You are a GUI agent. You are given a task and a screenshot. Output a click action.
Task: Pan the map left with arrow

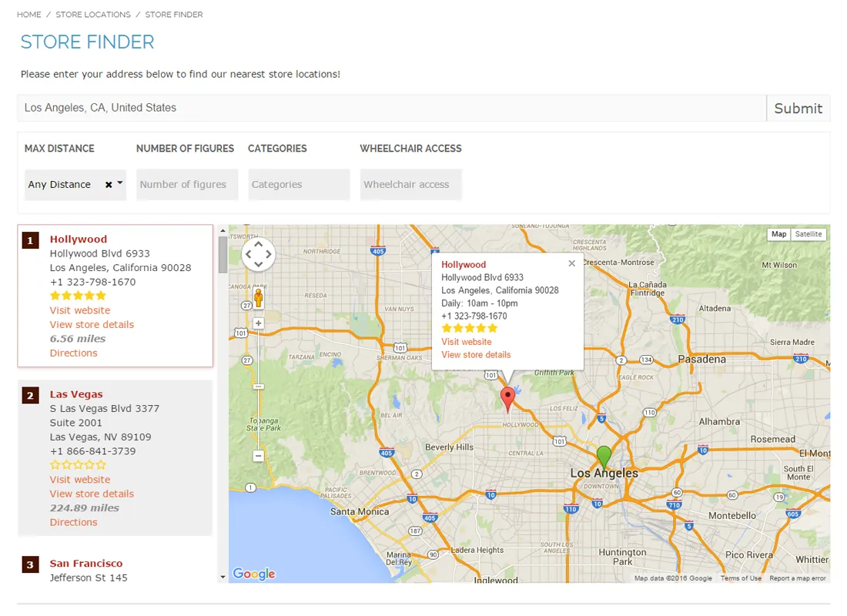click(x=249, y=254)
